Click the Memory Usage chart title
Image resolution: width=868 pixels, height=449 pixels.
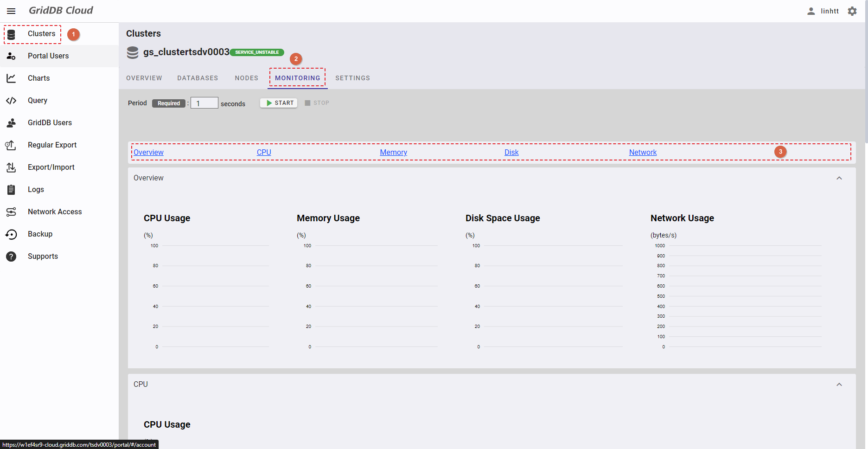[328, 218]
